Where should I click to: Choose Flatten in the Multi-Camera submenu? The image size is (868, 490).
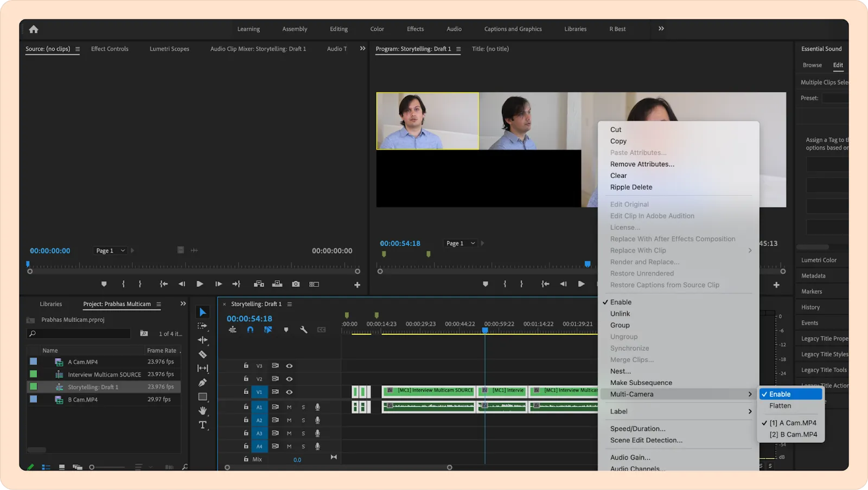(x=780, y=406)
